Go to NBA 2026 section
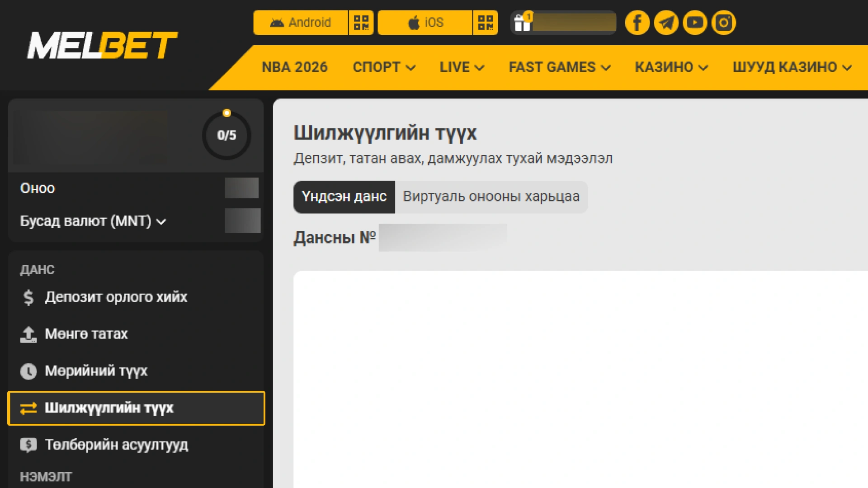 pos(295,67)
